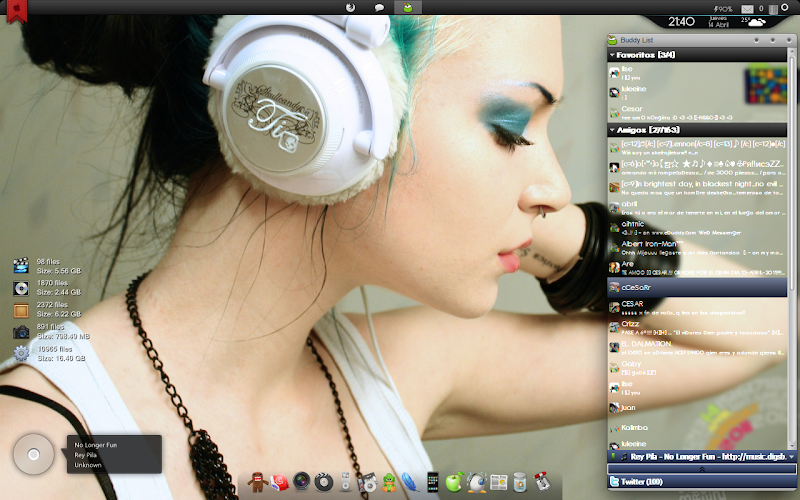Click the Buddy List scroll-down arrow
Viewport: 800px width, 500px height.
(792, 445)
